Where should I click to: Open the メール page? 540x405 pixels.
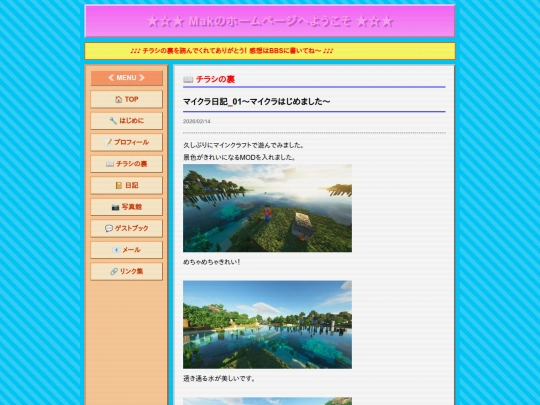(x=126, y=250)
